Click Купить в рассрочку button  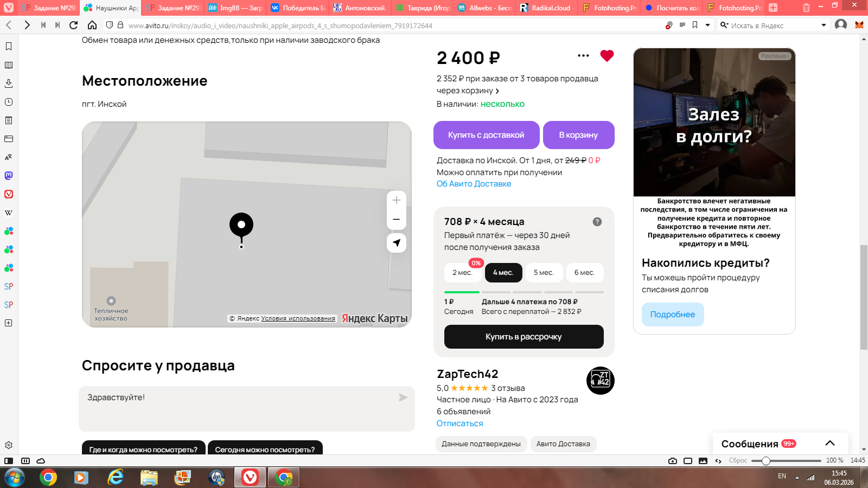click(524, 337)
